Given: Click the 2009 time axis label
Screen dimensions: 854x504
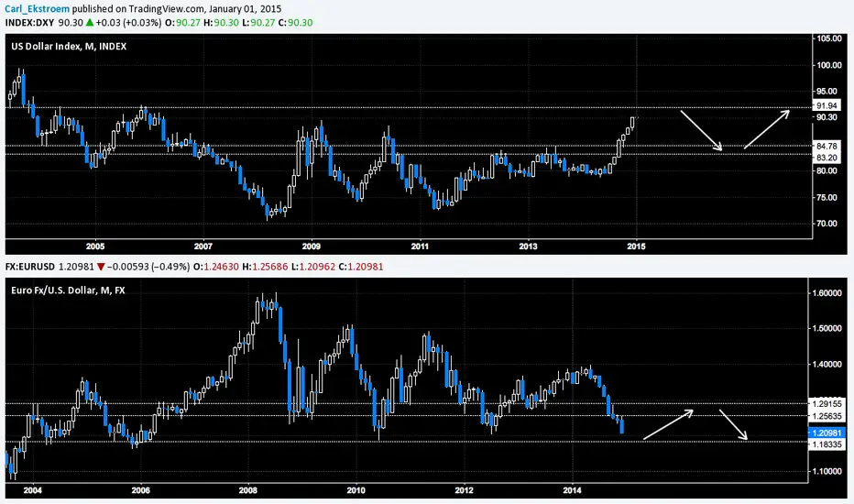Looking at the screenshot, I should pos(312,247).
